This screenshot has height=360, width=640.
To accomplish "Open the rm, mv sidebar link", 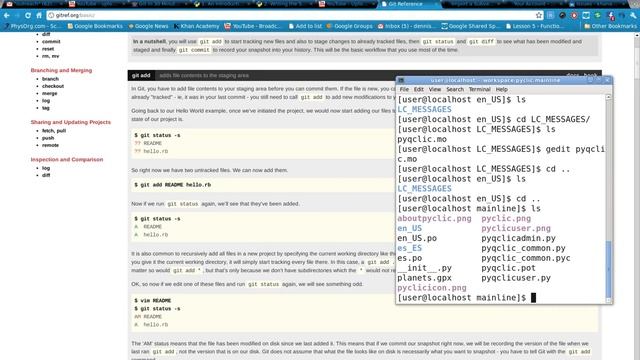I will click(x=51, y=56).
